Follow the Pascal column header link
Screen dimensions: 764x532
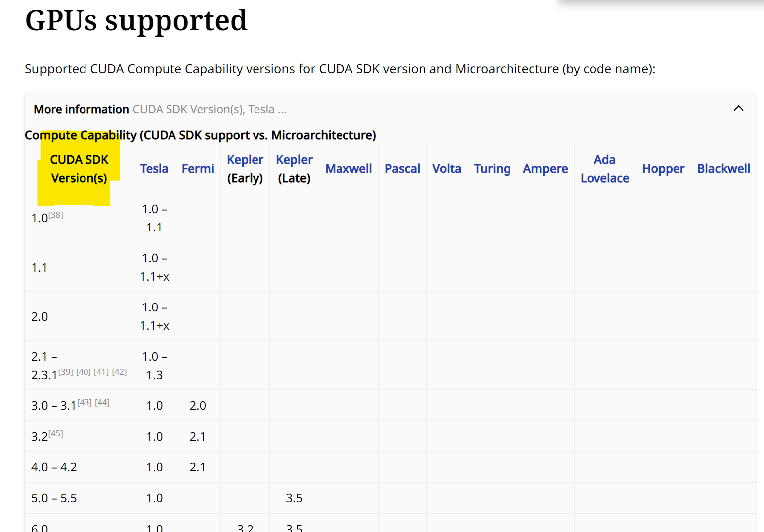click(402, 169)
